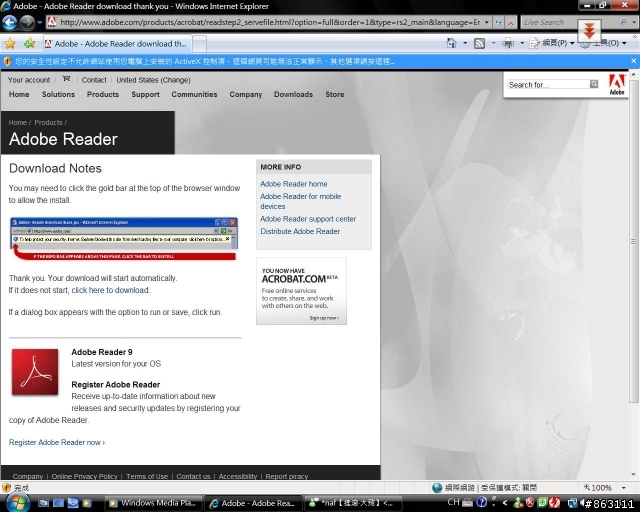Change region via United States (Change)
Viewport: 640px width, 512px height.
153,80
